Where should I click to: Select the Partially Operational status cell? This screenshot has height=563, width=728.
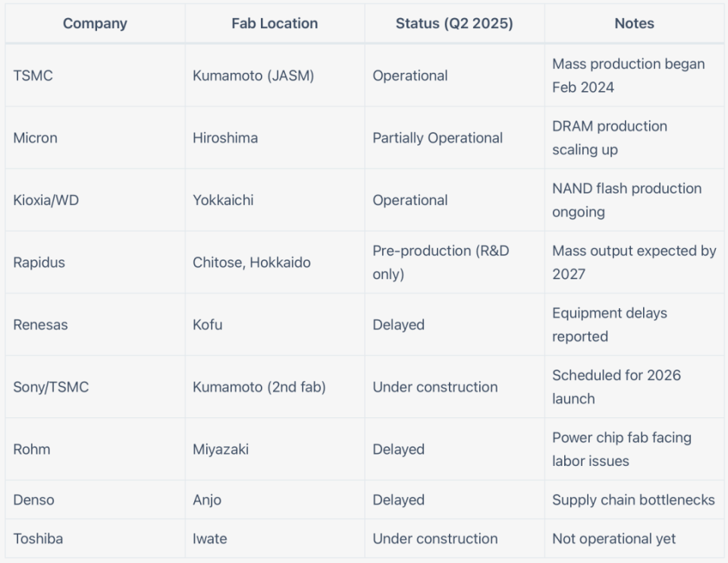point(438,137)
